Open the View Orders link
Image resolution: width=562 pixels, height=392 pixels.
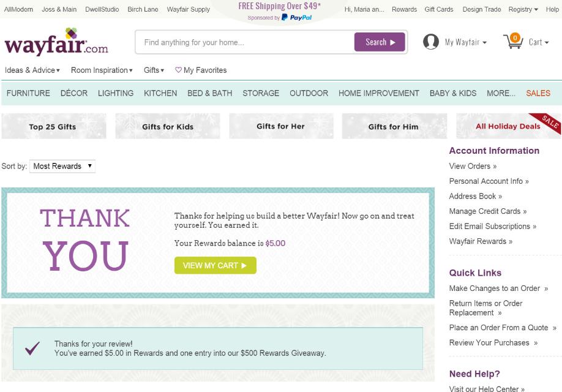point(473,166)
